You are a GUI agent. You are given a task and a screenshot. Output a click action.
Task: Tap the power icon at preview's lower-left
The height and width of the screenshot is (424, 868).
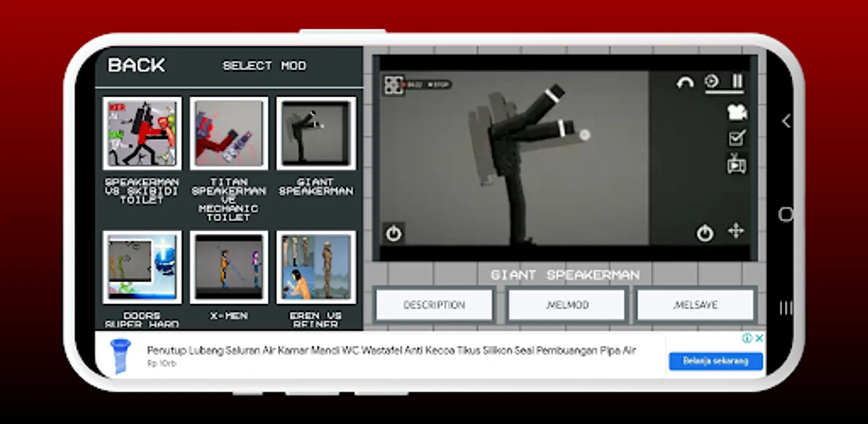tap(394, 233)
